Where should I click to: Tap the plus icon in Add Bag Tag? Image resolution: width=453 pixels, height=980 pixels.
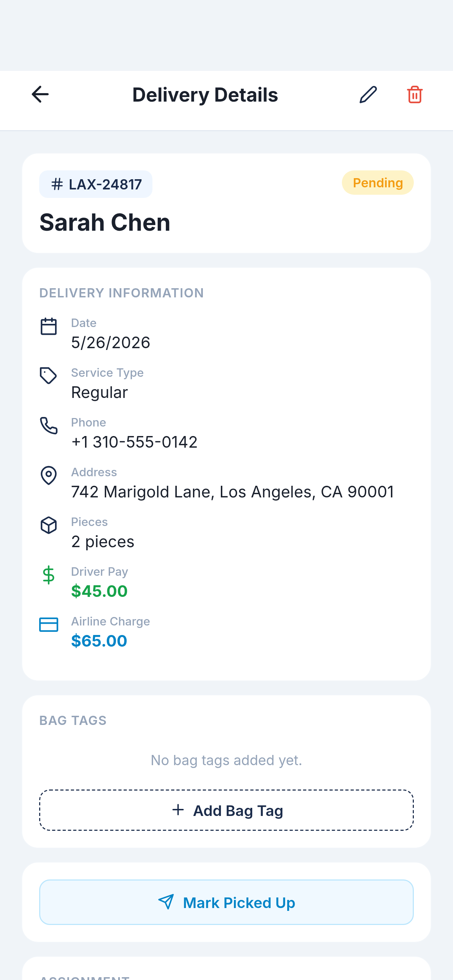click(178, 810)
